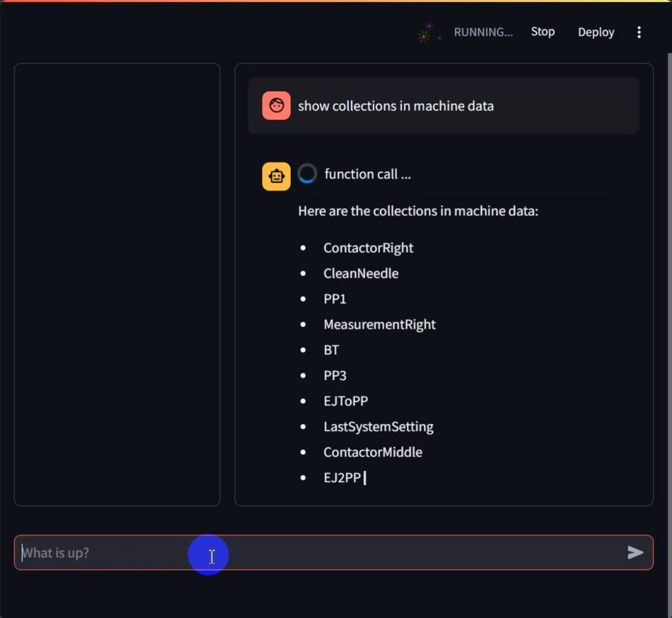The height and width of the screenshot is (618, 672).
Task: Click the RUNNING... status text
Action: click(x=483, y=33)
